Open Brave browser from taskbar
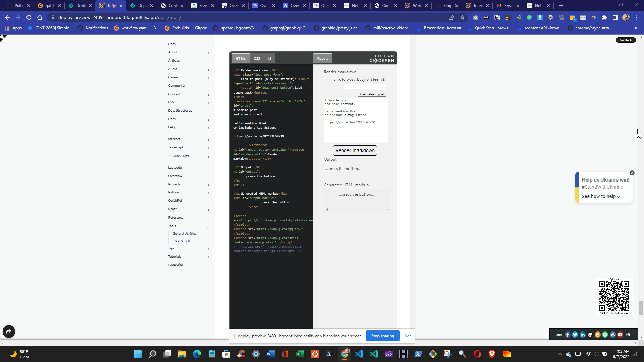This screenshot has height=362, width=644. click(x=492, y=354)
